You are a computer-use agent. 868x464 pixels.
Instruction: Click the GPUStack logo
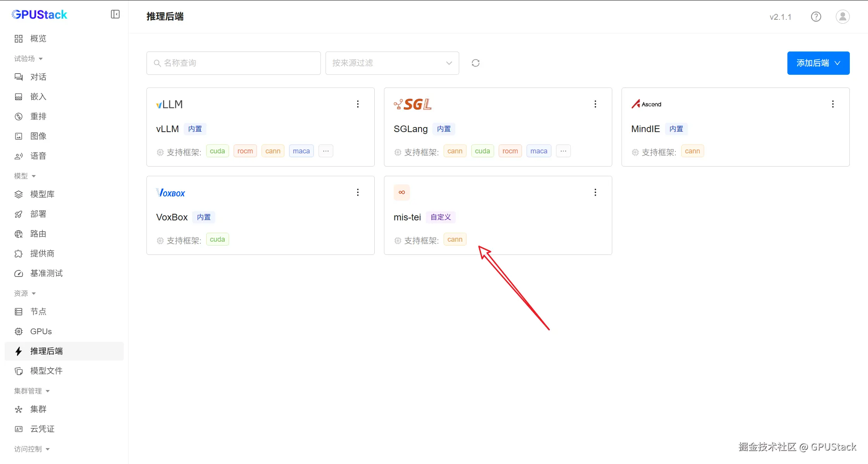(40, 15)
